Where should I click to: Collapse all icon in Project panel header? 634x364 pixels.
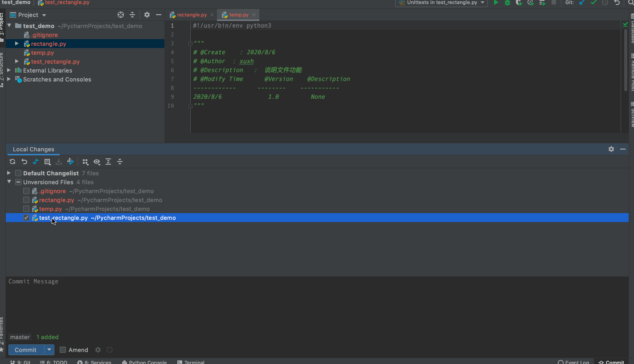pos(132,15)
